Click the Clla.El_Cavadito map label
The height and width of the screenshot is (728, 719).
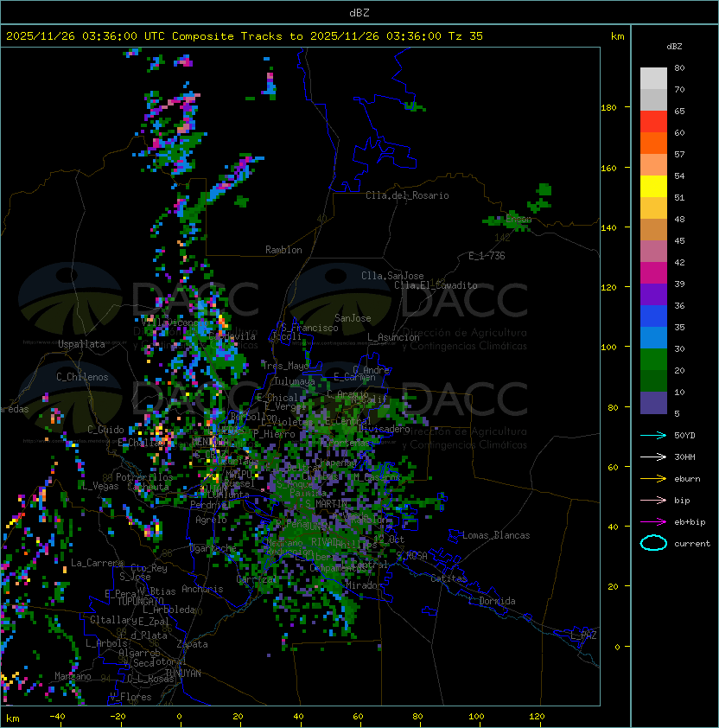[x=436, y=285]
